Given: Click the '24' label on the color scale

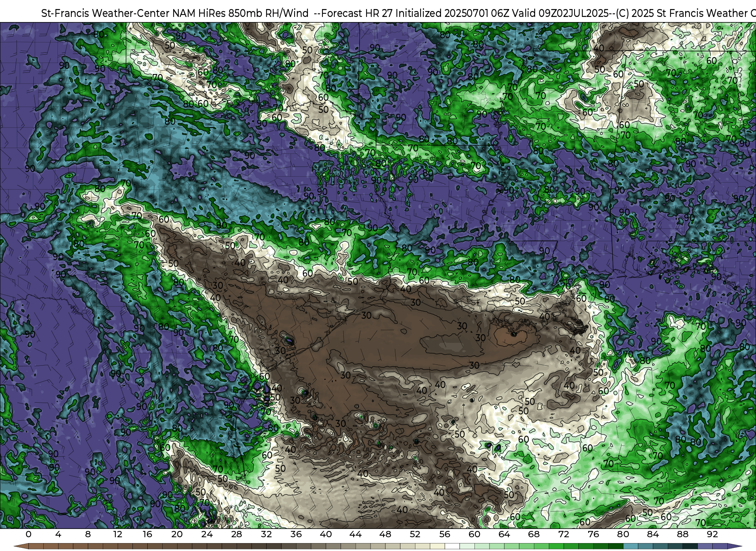Looking at the screenshot, I should pos(207,534).
